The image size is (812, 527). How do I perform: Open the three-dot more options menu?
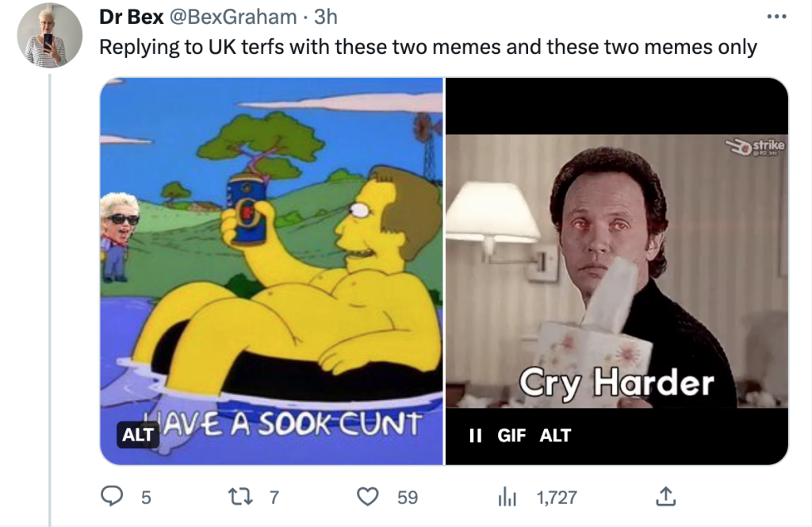coord(777,17)
